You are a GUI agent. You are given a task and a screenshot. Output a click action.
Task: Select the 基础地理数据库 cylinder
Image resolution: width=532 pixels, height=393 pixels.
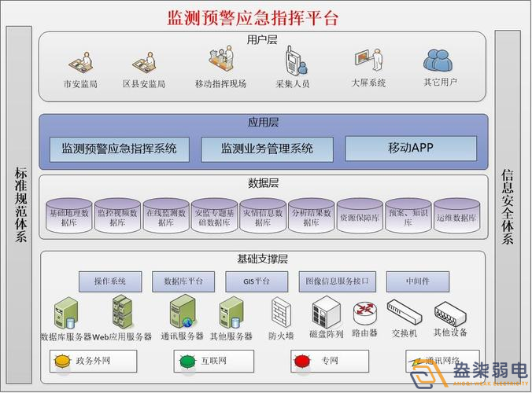pyautogui.click(x=68, y=216)
